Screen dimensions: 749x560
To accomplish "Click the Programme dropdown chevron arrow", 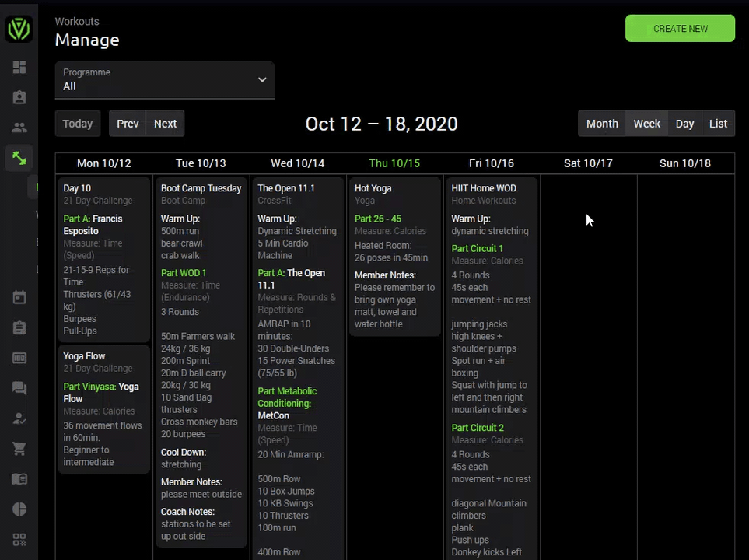I will tap(262, 79).
